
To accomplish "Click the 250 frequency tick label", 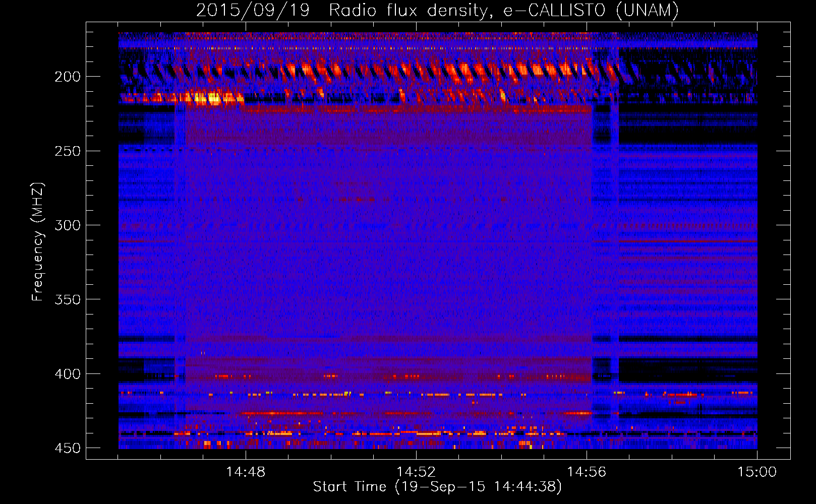I will point(67,151).
